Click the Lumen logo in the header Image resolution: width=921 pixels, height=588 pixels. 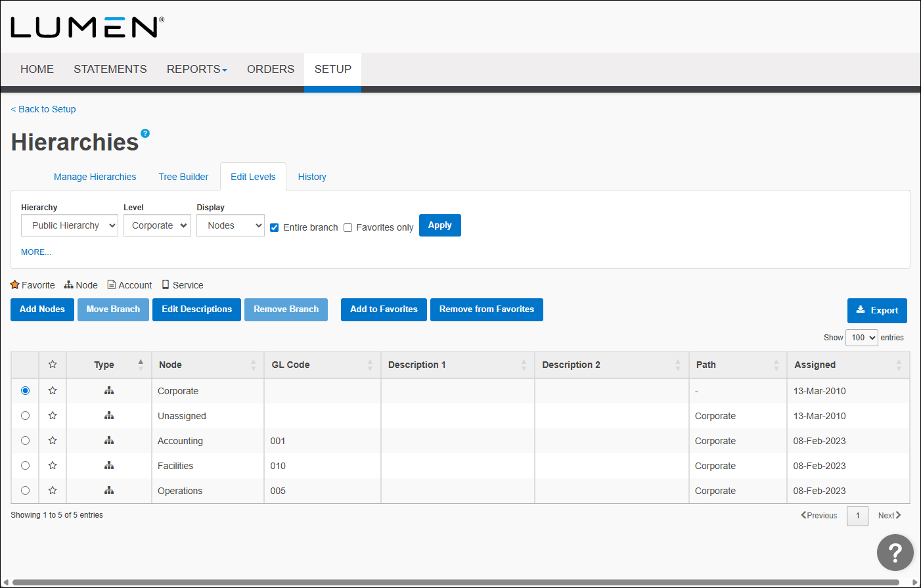[x=85, y=26]
